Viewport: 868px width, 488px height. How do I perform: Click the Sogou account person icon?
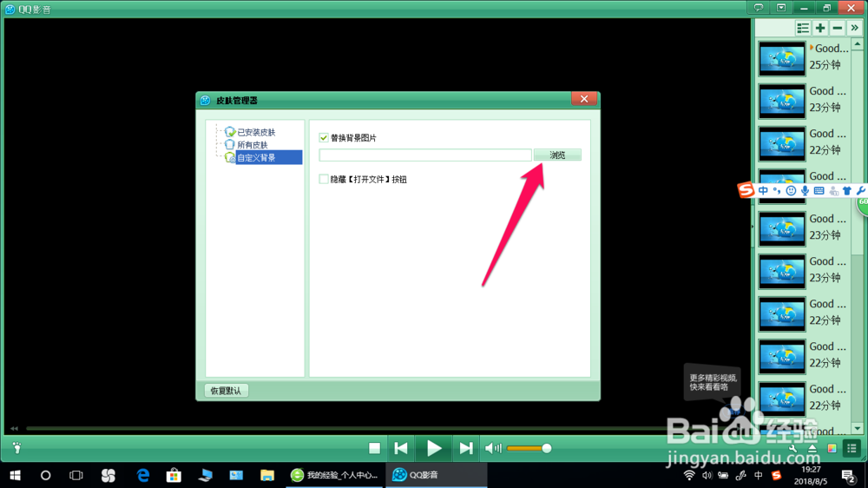click(x=833, y=191)
